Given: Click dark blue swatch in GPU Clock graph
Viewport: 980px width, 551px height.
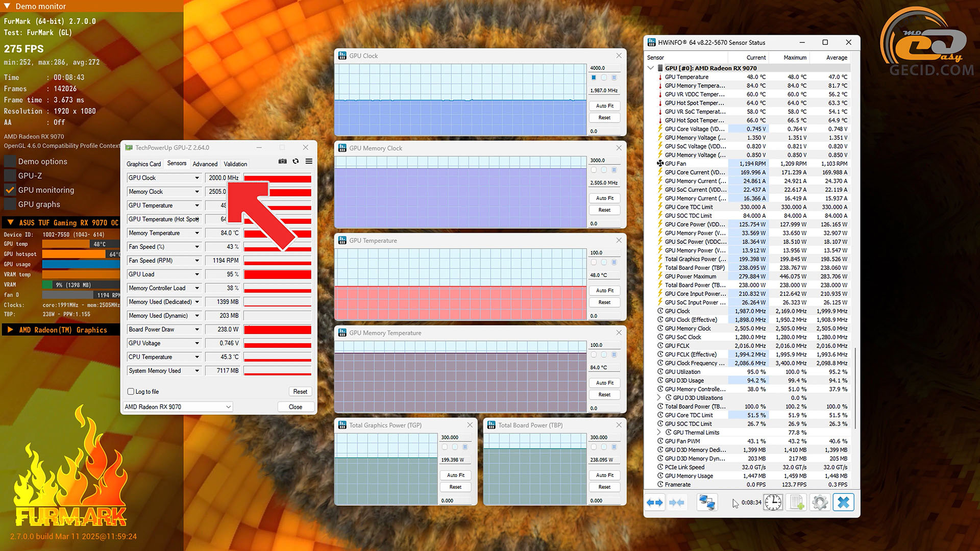Looking at the screenshot, I should point(594,78).
